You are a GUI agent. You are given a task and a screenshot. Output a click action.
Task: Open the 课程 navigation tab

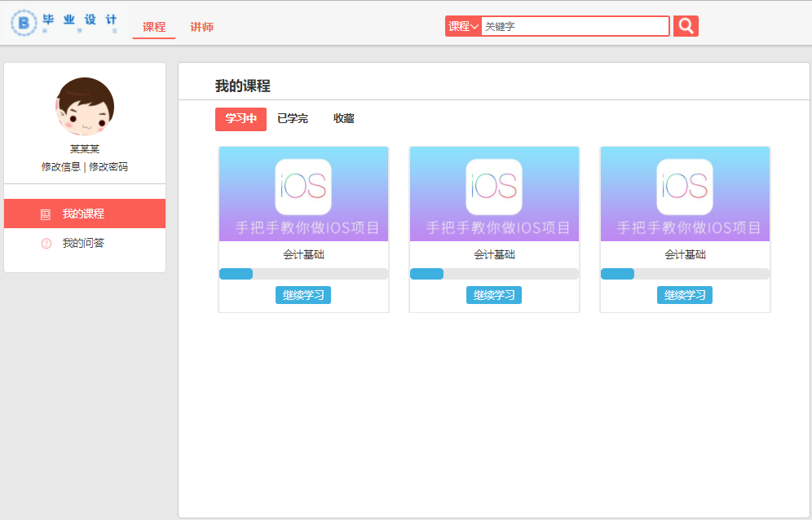(x=154, y=27)
